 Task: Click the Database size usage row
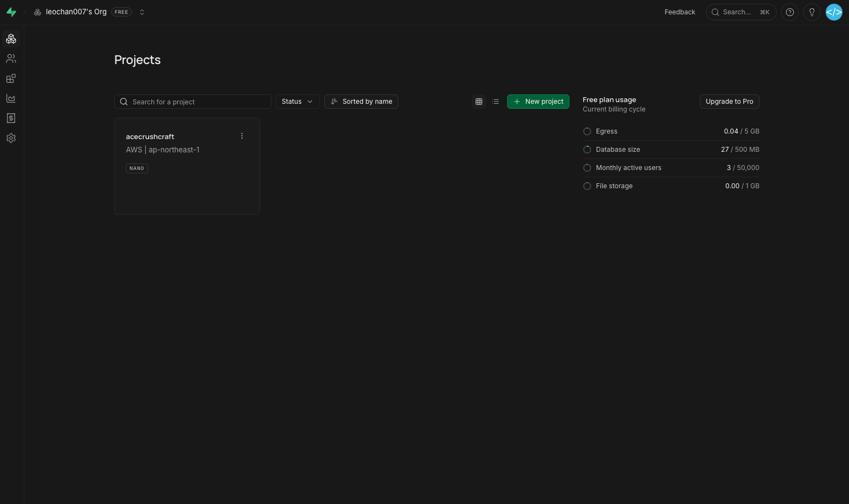pyautogui.click(x=671, y=150)
